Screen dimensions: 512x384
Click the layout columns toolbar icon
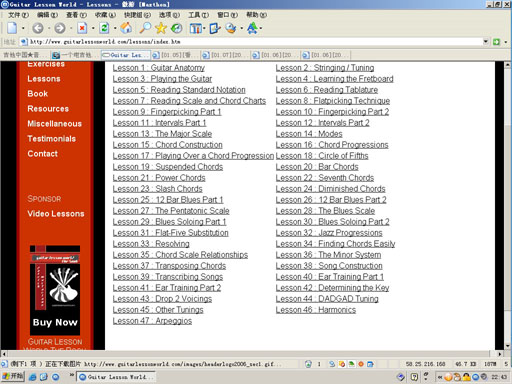196,28
